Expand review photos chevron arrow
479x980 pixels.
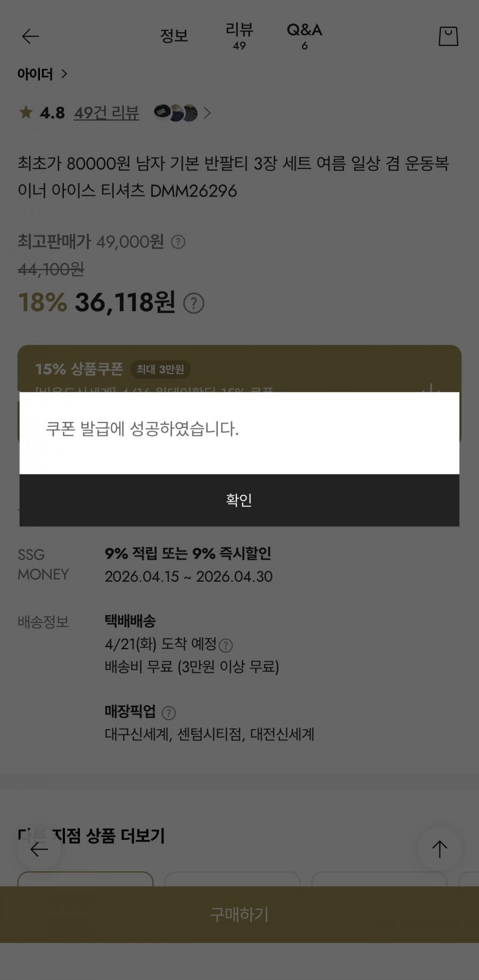tap(207, 113)
